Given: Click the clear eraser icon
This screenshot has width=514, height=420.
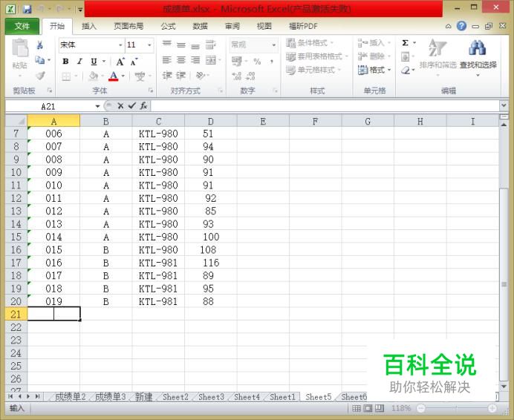Looking at the screenshot, I should pyautogui.click(x=406, y=70).
